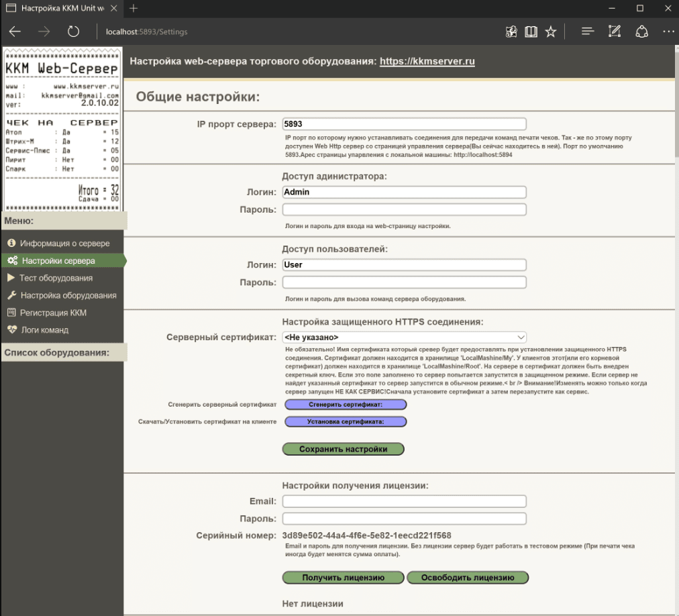Open the https://kkmserver.ru header link
679x616 pixels.
(427, 61)
